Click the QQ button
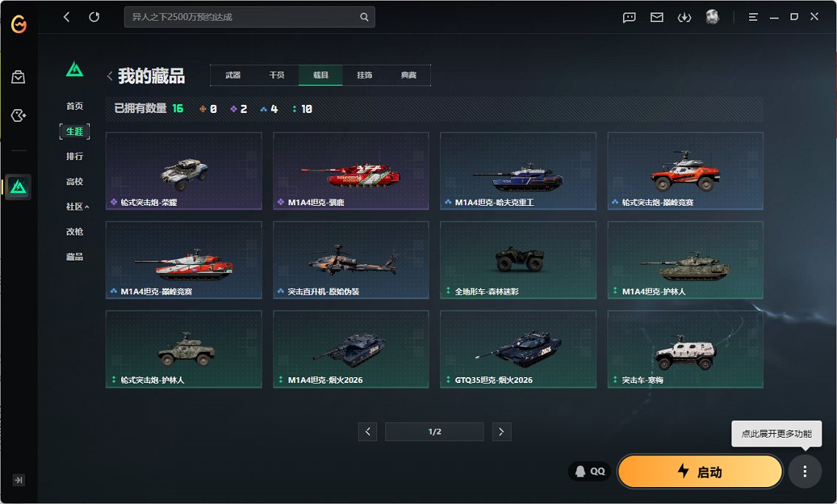The height and width of the screenshot is (504, 837). tap(590, 472)
